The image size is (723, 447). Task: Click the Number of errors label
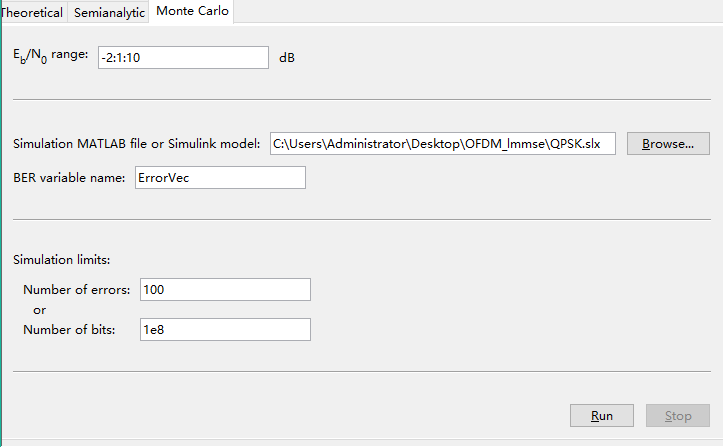[77, 290]
